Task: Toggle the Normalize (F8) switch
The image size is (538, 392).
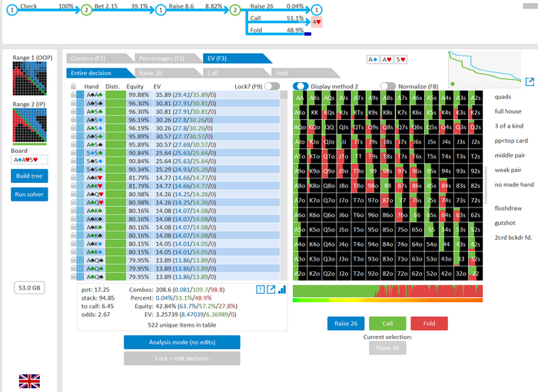Action: point(388,87)
